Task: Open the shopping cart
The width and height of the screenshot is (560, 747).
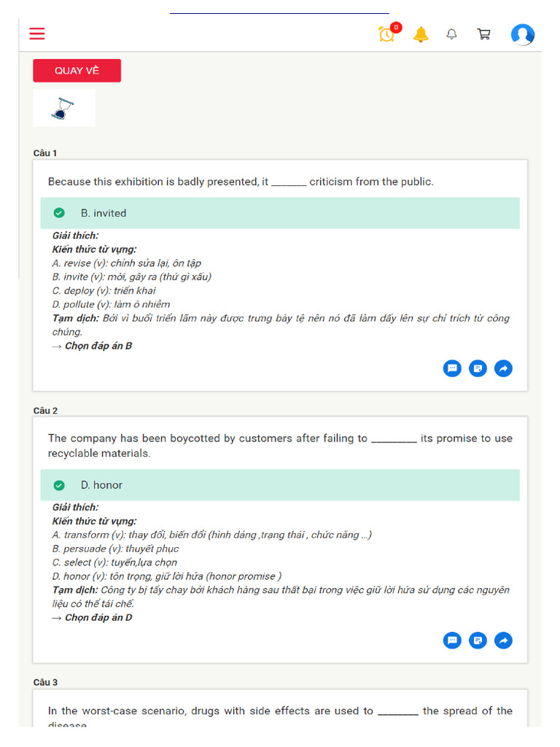Action: click(483, 34)
